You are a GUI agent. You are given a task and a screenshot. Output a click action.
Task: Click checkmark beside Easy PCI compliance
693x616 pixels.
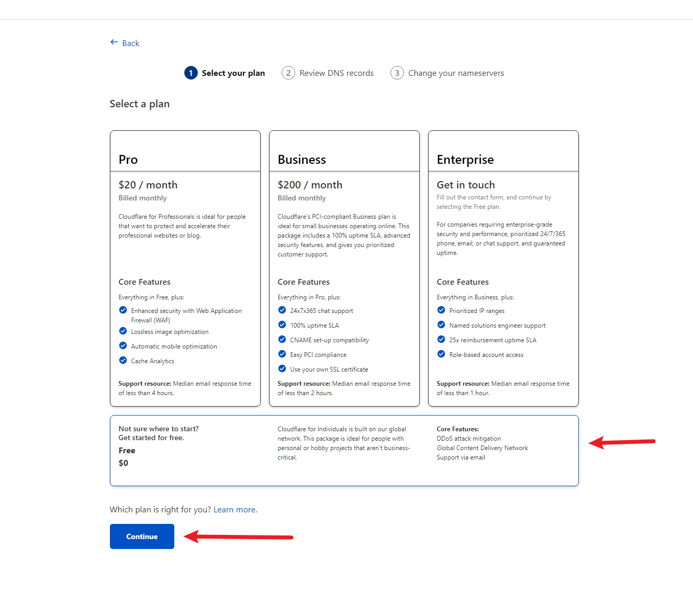[282, 354]
